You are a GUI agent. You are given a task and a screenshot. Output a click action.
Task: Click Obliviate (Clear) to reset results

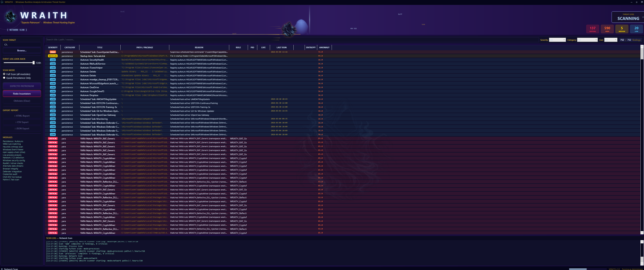tap(22, 101)
